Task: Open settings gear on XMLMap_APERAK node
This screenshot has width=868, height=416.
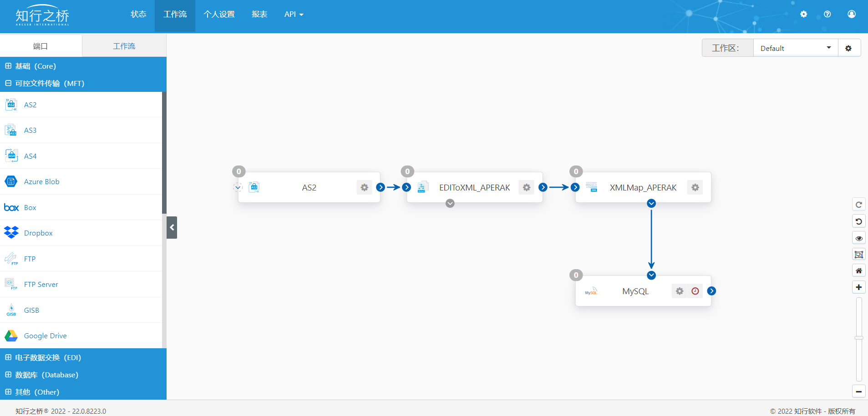Action: 695,187
